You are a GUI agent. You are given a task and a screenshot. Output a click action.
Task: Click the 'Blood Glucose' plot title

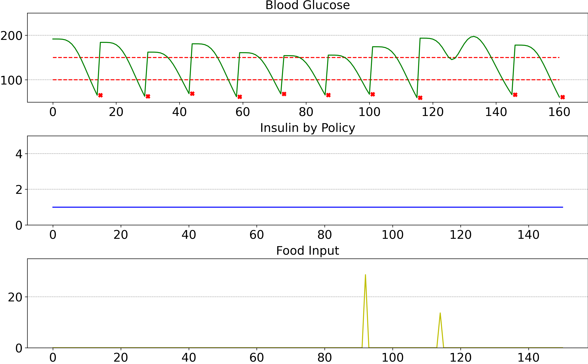[x=308, y=5]
